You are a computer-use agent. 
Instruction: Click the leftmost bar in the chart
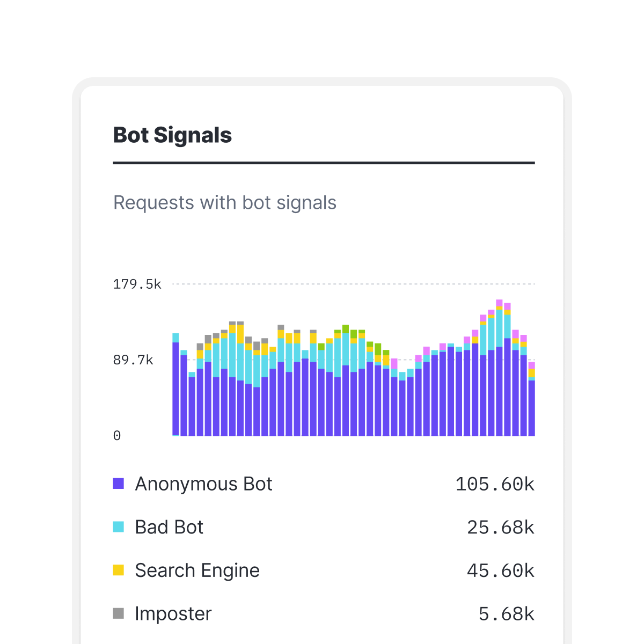click(x=175, y=386)
